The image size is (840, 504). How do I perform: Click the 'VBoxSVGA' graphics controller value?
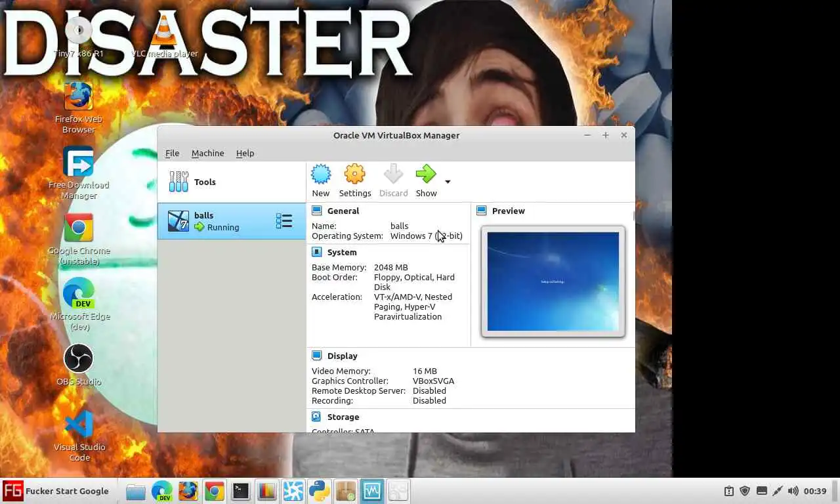433,381
